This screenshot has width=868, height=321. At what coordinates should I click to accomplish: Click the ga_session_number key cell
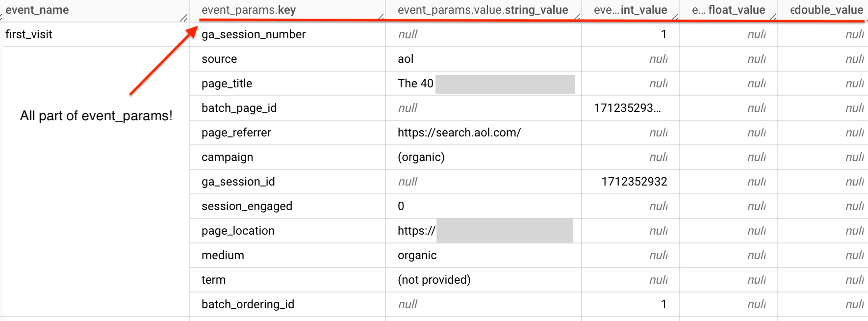[254, 34]
